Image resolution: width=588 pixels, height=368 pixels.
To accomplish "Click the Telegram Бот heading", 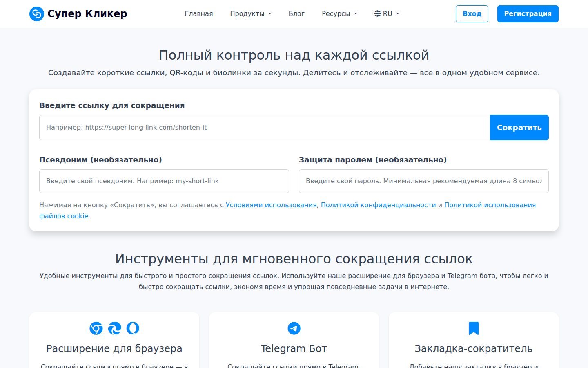I will click(x=294, y=348).
